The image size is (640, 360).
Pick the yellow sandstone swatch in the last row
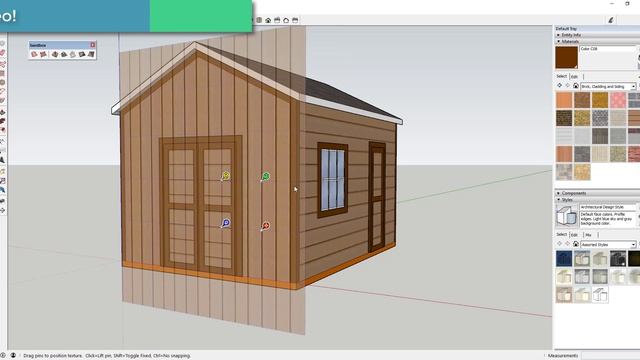coord(582,172)
